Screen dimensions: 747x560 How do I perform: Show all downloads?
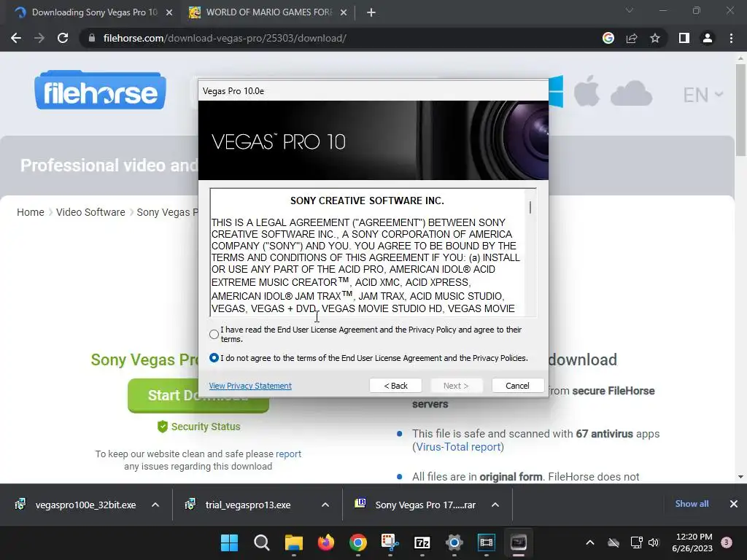click(x=692, y=504)
